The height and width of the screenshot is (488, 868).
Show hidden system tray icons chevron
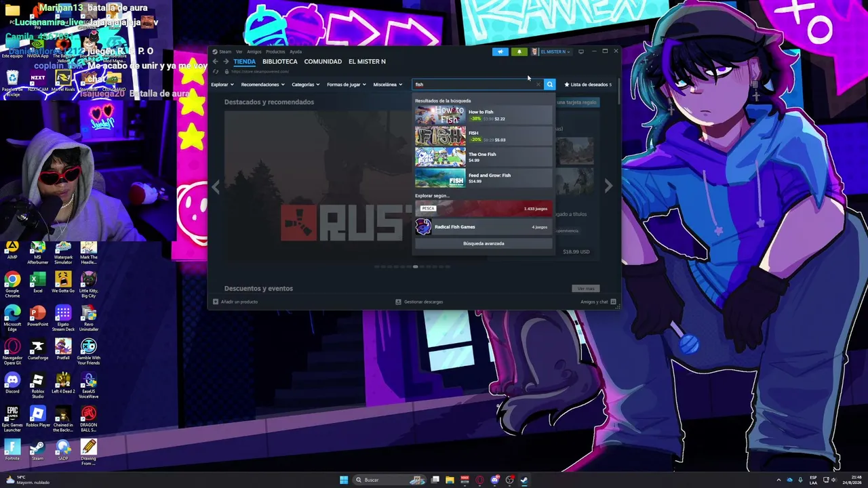pyautogui.click(x=778, y=480)
